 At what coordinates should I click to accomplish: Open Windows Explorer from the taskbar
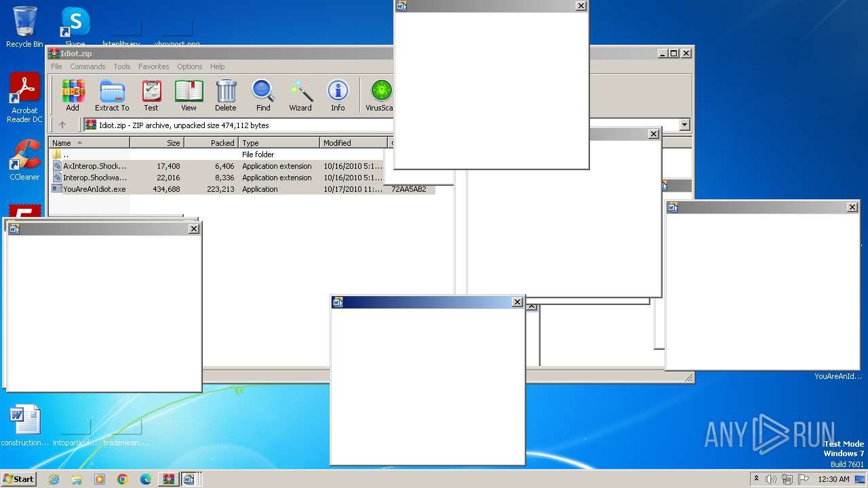tap(77, 479)
